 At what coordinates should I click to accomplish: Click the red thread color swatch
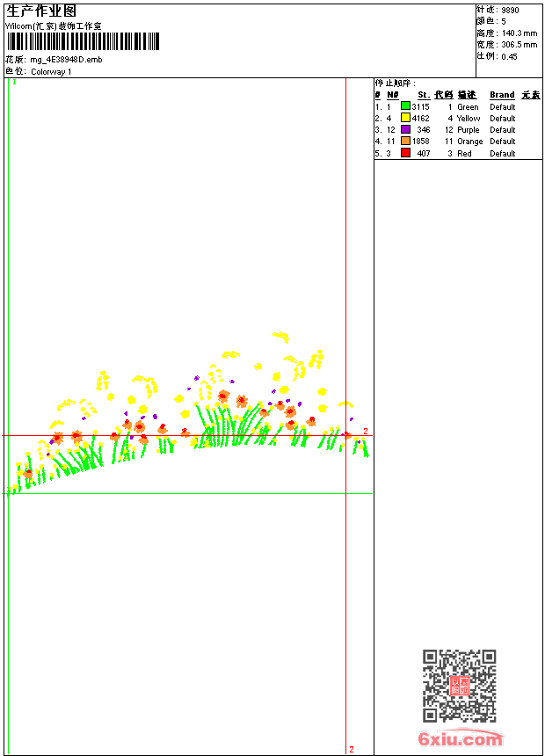405,153
